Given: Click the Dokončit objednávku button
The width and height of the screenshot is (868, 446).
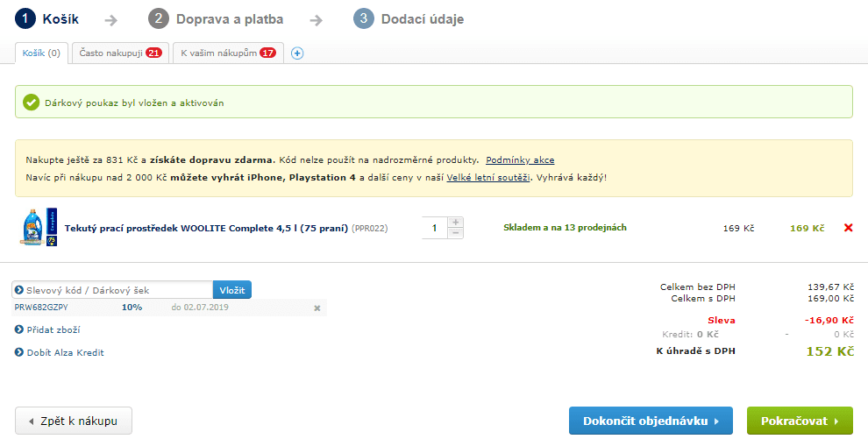Looking at the screenshot, I should [x=650, y=421].
